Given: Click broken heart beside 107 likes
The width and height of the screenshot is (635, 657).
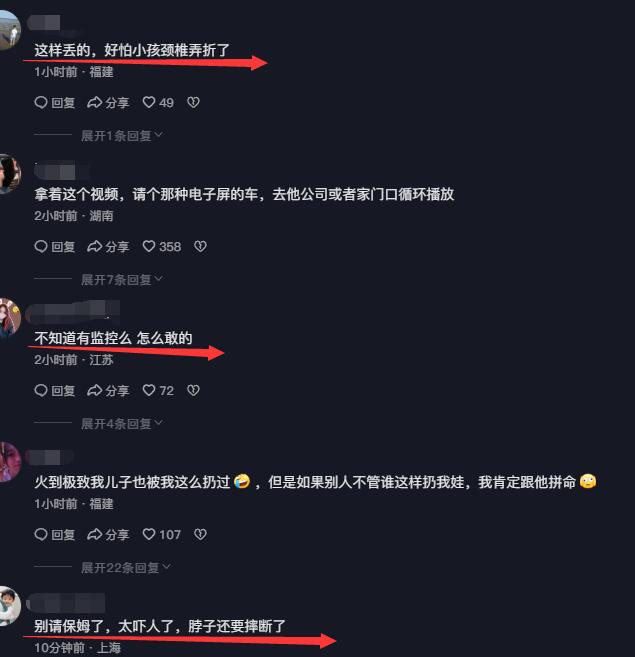Looking at the screenshot, I should [x=200, y=534].
